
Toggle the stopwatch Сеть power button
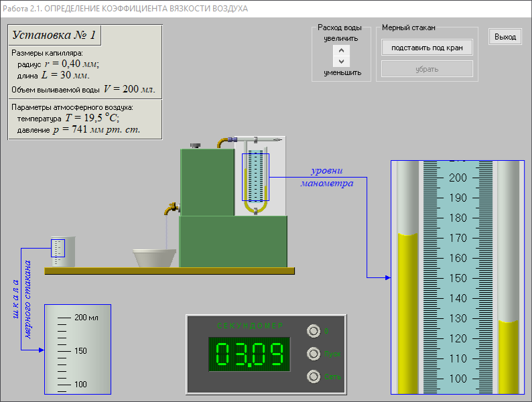point(313,377)
